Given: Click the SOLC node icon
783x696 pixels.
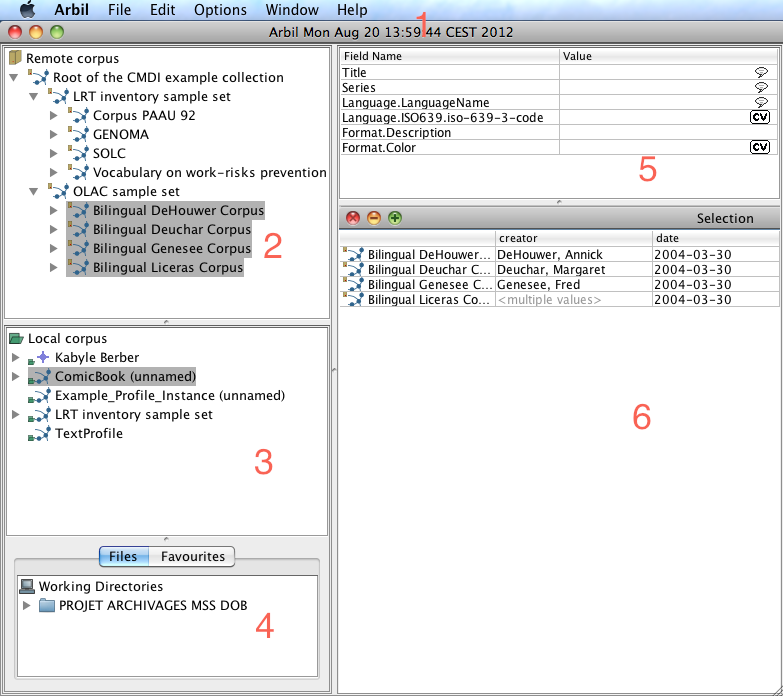Looking at the screenshot, I should tap(78, 153).
